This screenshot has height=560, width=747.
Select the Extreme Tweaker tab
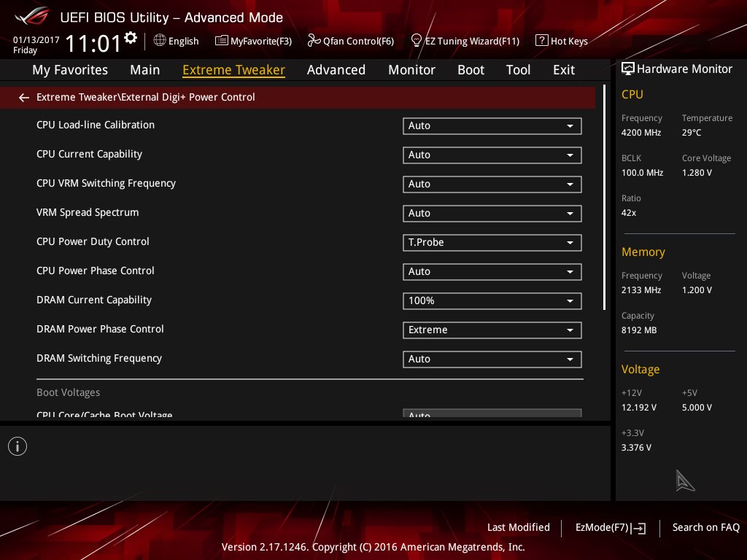click(x=233, y=70)
